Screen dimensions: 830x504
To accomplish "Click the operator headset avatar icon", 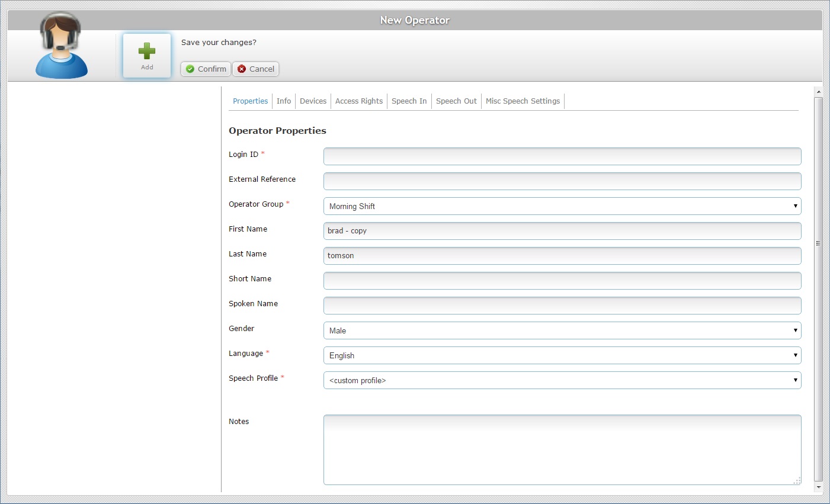I will 61,46.
